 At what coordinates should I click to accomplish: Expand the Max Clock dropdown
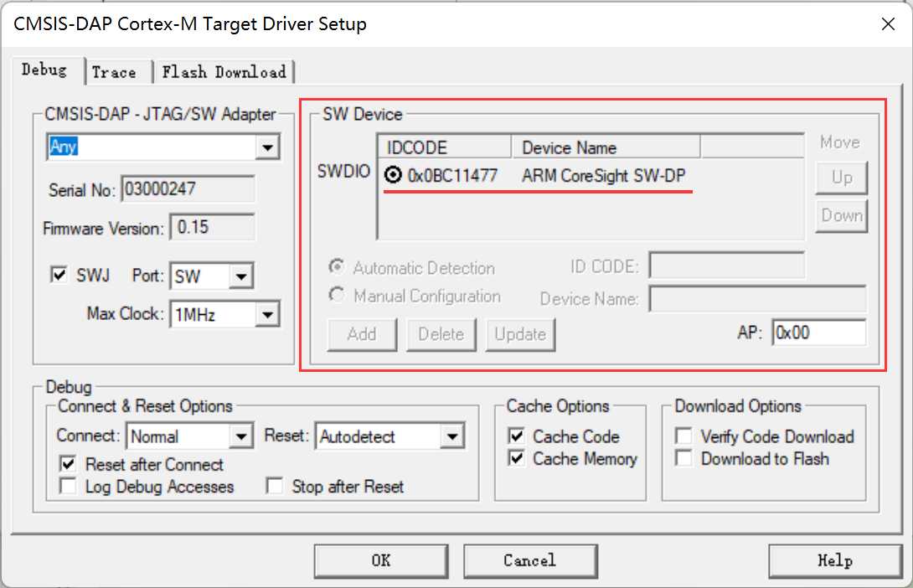tap(267, 314)
